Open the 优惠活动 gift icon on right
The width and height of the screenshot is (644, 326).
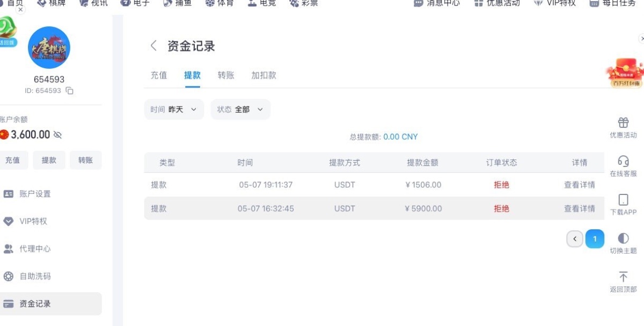pos(623,122)
